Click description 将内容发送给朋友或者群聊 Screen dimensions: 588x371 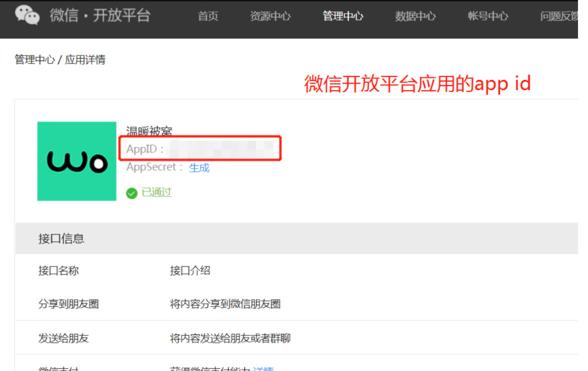[230, 338]
